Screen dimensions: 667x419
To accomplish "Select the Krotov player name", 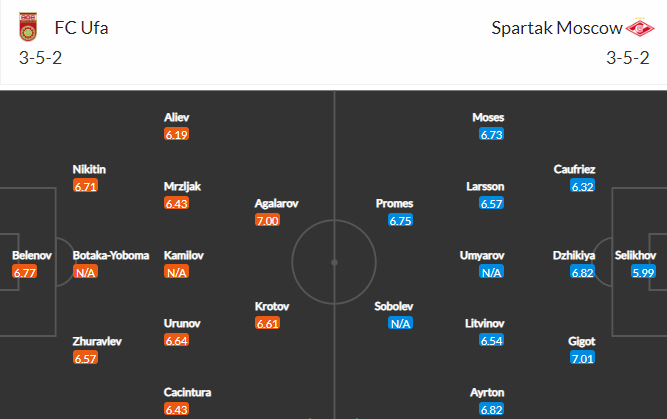I will coord(272,306).
